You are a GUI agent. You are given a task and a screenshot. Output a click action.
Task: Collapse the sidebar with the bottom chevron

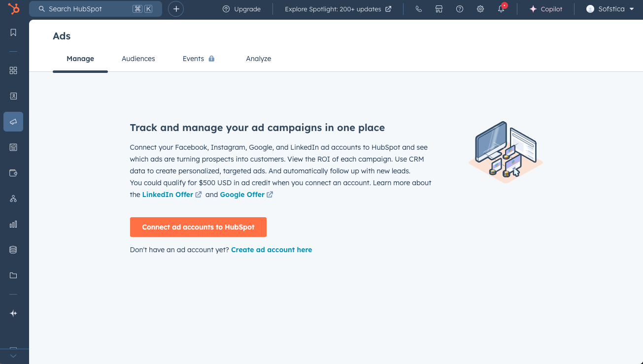[x=13, y=356]
